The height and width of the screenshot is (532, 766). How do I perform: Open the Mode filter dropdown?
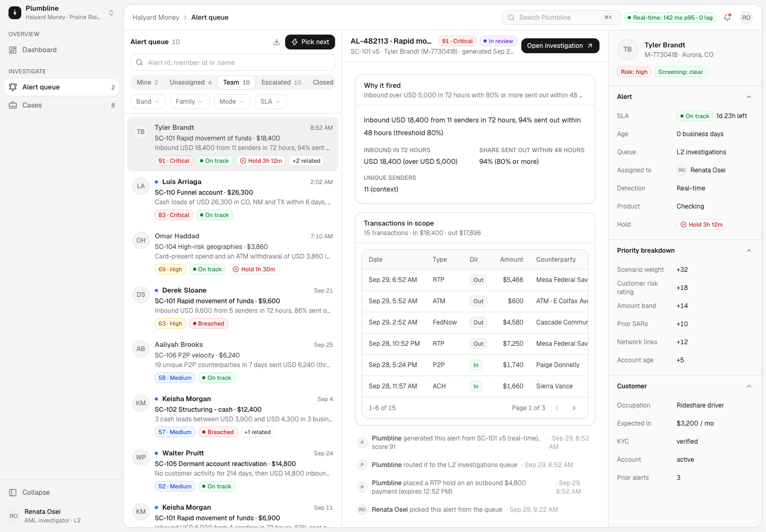[232, 102]
